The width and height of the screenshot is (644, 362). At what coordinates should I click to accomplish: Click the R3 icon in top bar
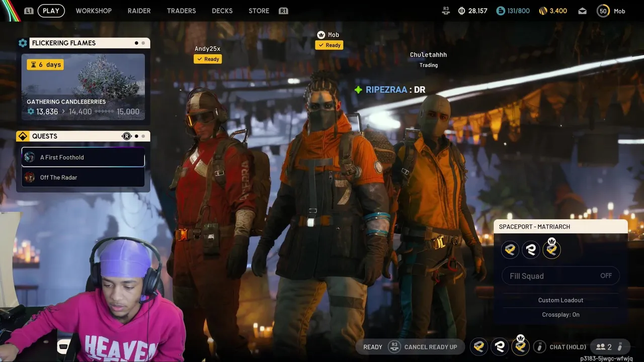point(446,11)
